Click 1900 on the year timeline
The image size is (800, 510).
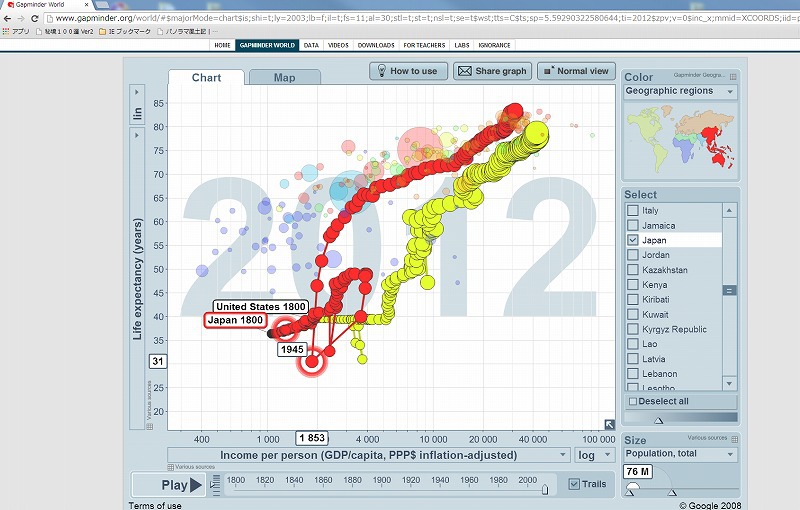click(382, 480)
